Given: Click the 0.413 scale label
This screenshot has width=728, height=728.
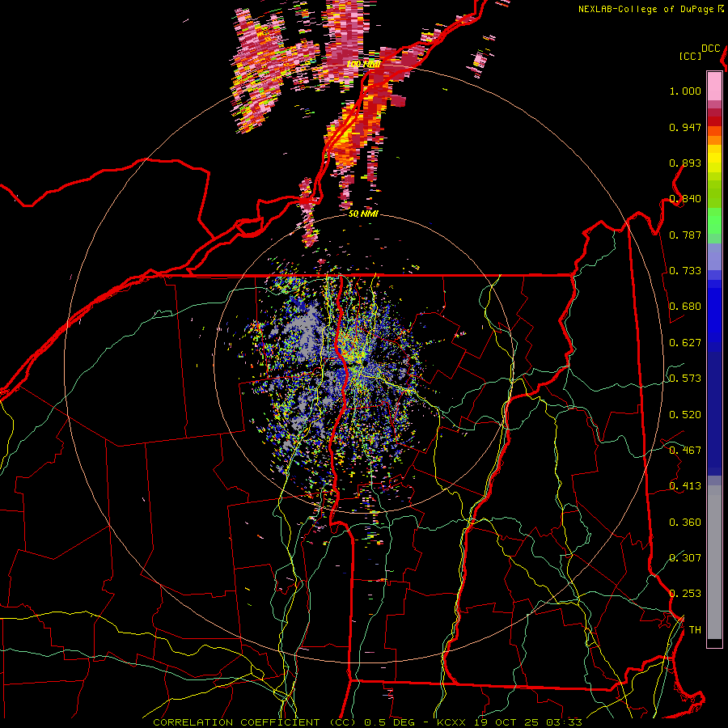Looking at the screenshot, I should pos(685,486).
